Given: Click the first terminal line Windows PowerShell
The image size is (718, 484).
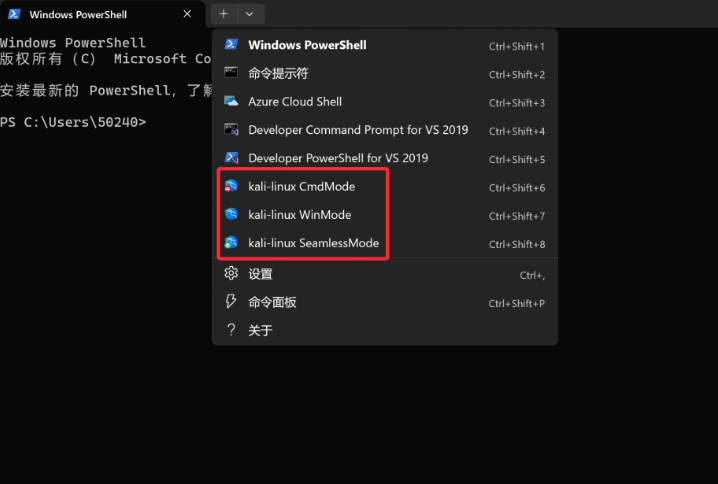Looking at the screenshot, I should pyautogui.click(x=73, y=43).
